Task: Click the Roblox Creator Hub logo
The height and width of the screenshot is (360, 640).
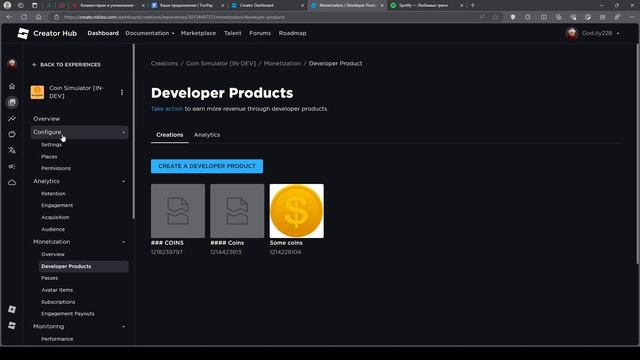Action: (23, 33)
